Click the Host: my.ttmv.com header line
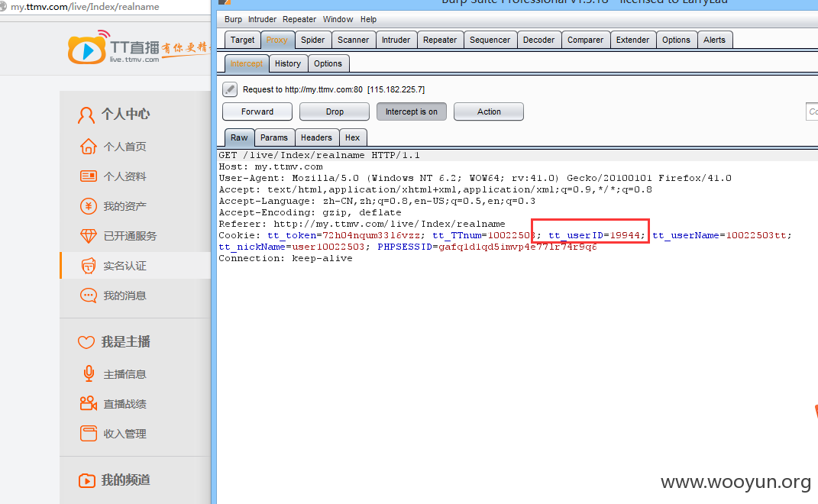818x504 pixels. pos(270,166)
